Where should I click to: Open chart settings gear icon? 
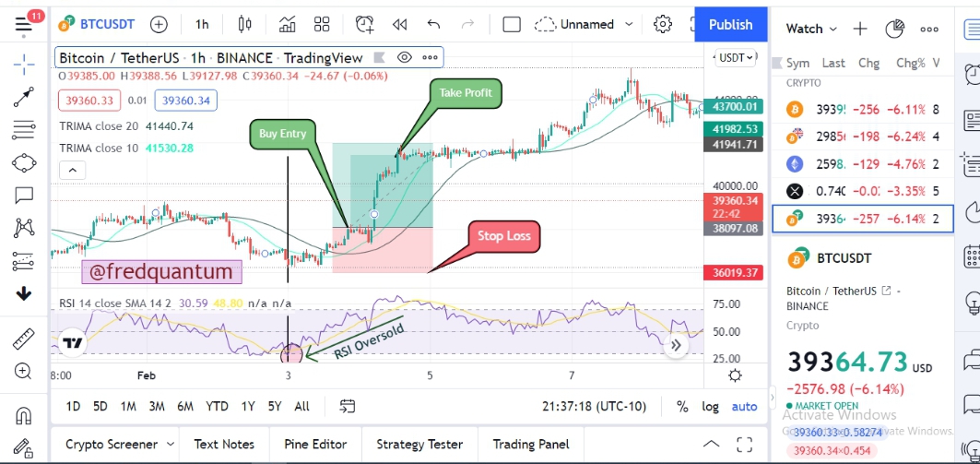(x=663, y=24)
